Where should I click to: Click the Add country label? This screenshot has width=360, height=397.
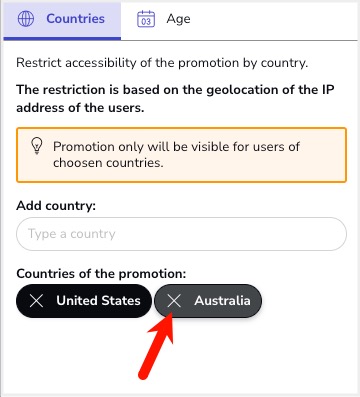56,206
